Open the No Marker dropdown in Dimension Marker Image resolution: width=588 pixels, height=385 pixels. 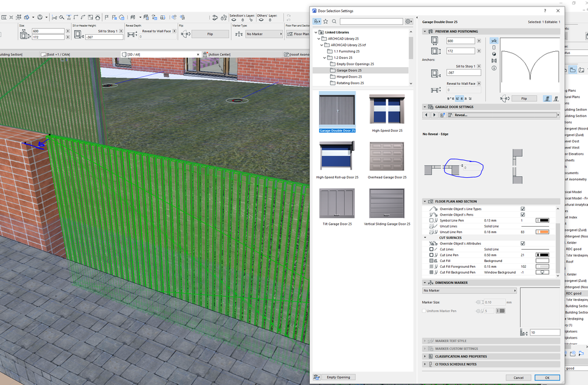click(x=470, y=290)
